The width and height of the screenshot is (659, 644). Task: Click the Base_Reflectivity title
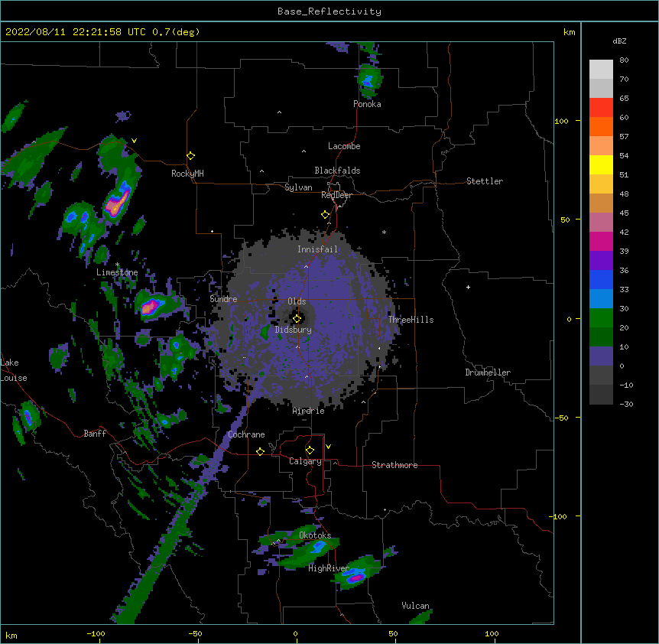click(329, 11)
